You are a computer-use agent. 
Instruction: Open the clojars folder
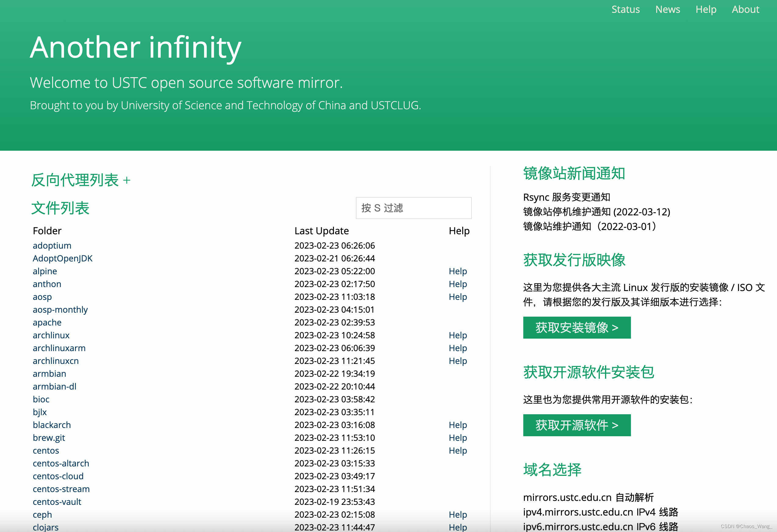[45, 527]
